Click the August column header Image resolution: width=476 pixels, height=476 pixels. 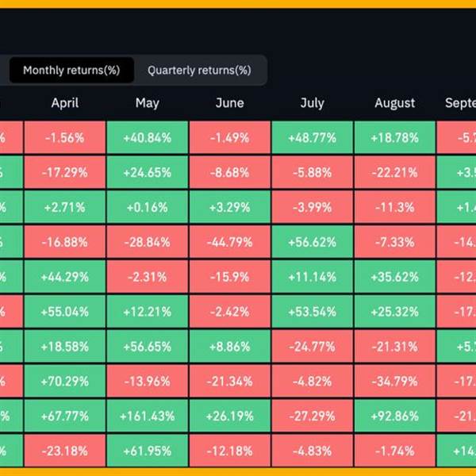394,103
